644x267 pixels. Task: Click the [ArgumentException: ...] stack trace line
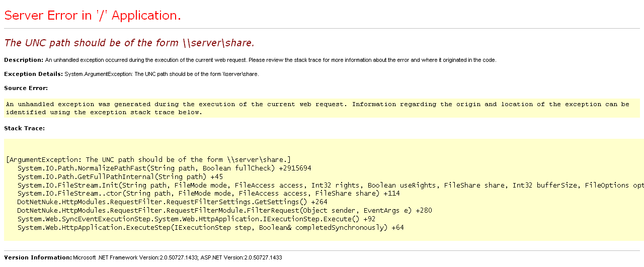click(148, 159)
